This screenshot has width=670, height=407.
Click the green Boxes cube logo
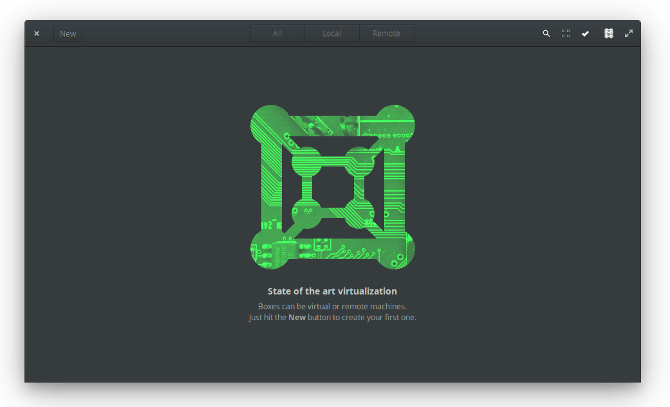(332, 187)
